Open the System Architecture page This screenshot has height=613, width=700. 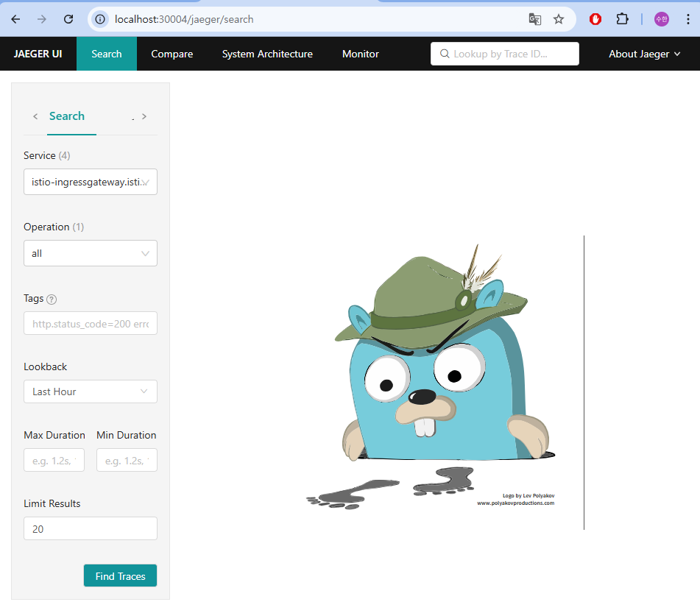[267, 54]
